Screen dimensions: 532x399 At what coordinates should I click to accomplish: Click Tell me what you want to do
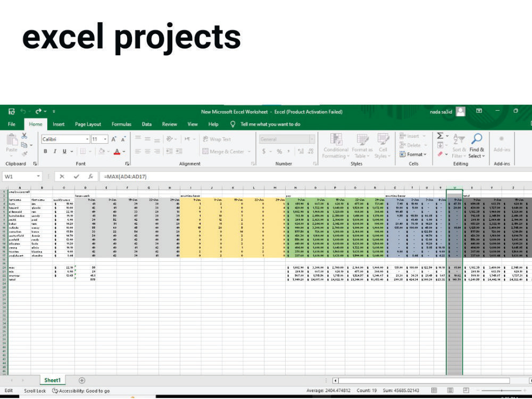tap(270, 124)
